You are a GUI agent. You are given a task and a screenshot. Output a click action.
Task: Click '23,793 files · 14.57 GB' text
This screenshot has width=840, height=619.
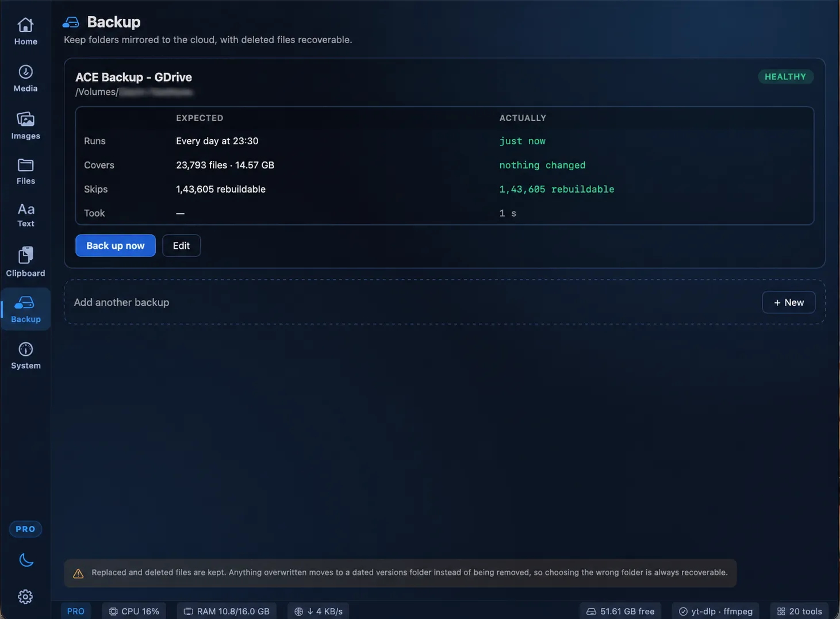(x=225, y=165)
